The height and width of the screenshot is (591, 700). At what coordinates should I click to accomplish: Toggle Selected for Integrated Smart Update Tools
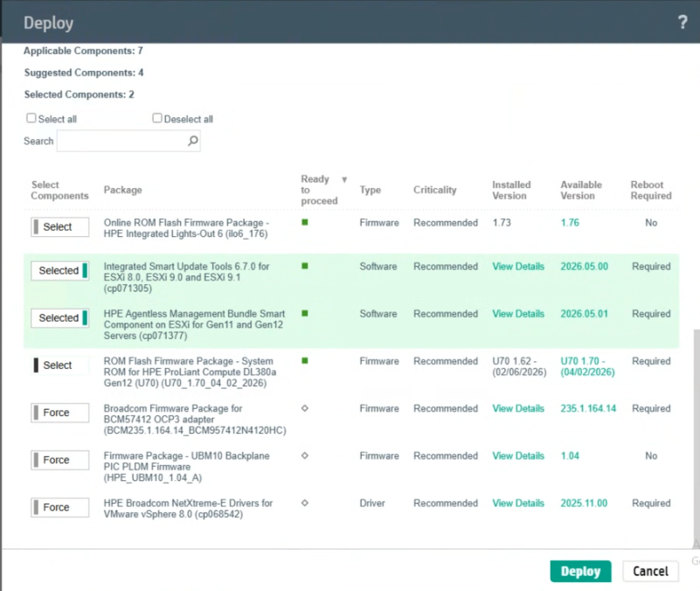(59, 271)
